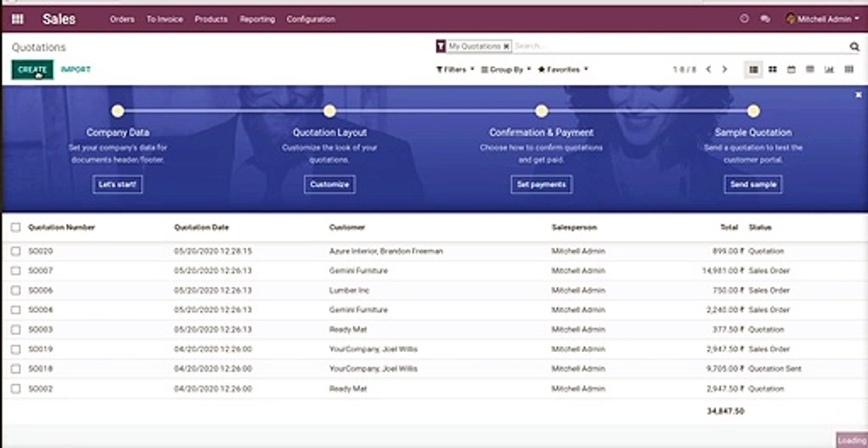The image size is (868, 448).
Task: Open the Orders menu
Action: [x=122, y=19]
